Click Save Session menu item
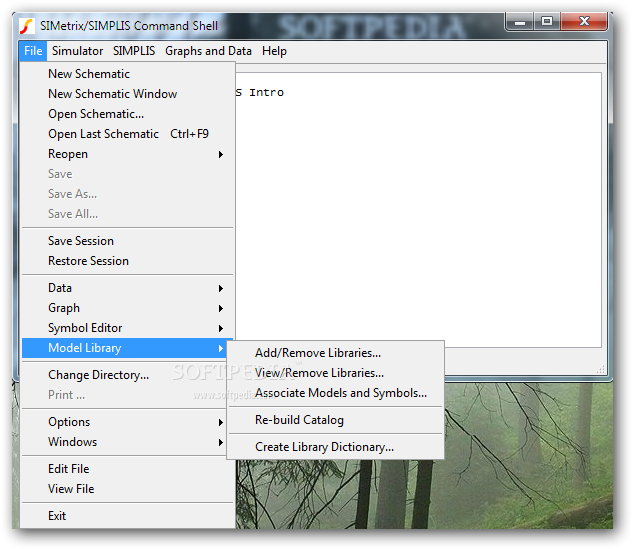Viewport: 633px width, 549px height. point(128,241)
